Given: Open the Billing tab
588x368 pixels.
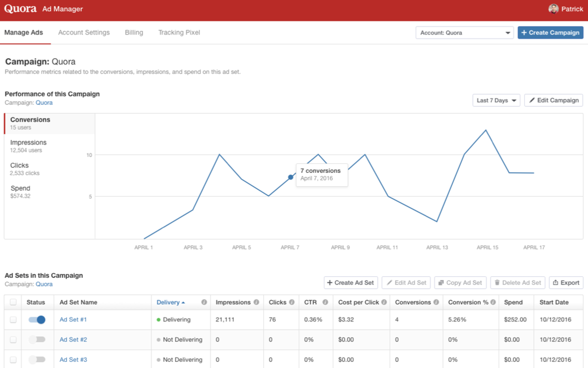Looking at the screenshot, I should 134,33.
